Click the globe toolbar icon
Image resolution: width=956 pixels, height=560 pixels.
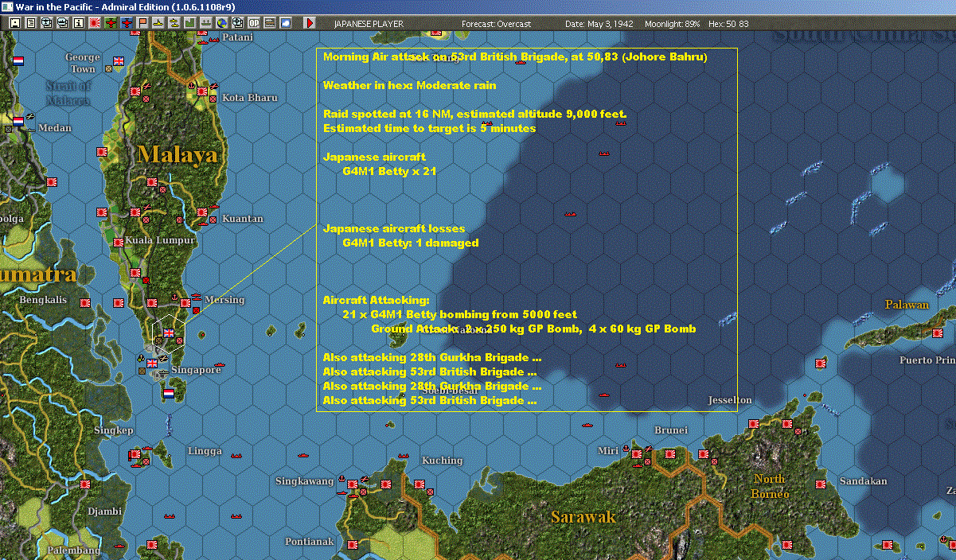221,23
